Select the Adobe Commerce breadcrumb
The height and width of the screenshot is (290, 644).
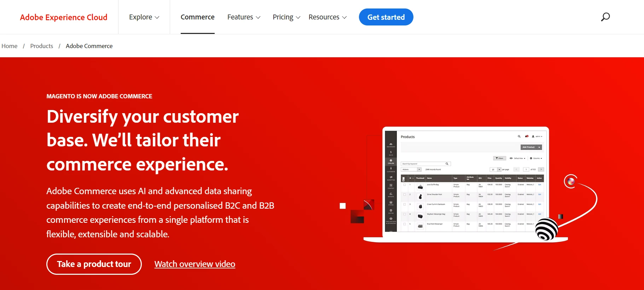coord(89,46)
